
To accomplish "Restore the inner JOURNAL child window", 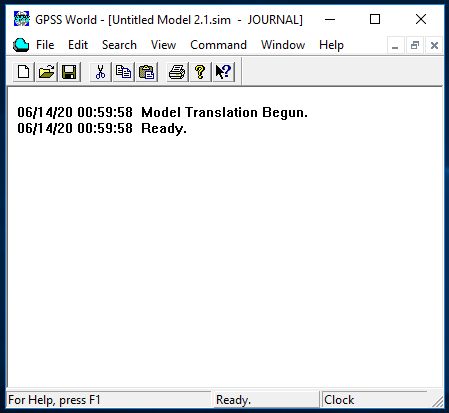I will 415,45.
